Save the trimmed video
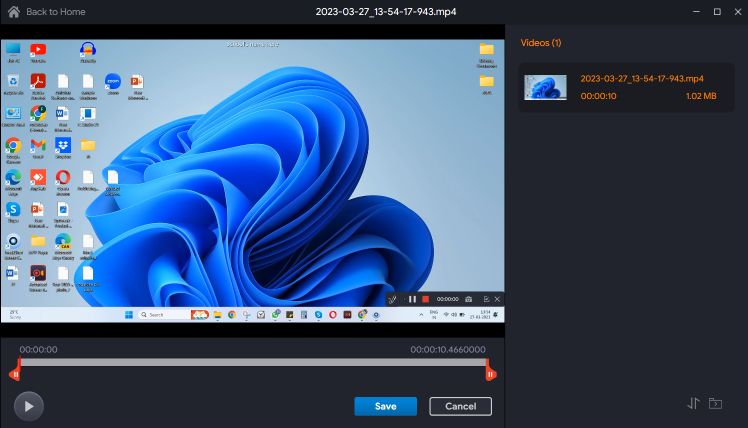The width and height of the screenshot is (748, 428). 385,406
